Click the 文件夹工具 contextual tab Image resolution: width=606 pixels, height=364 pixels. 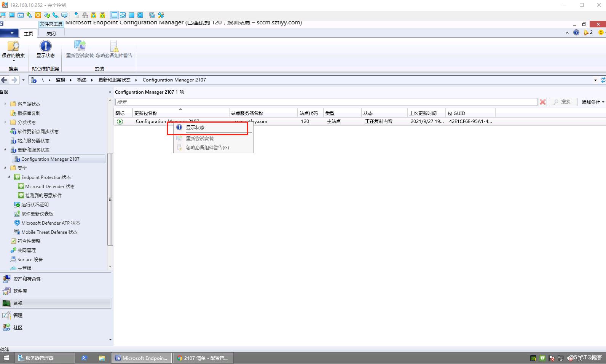51,24
